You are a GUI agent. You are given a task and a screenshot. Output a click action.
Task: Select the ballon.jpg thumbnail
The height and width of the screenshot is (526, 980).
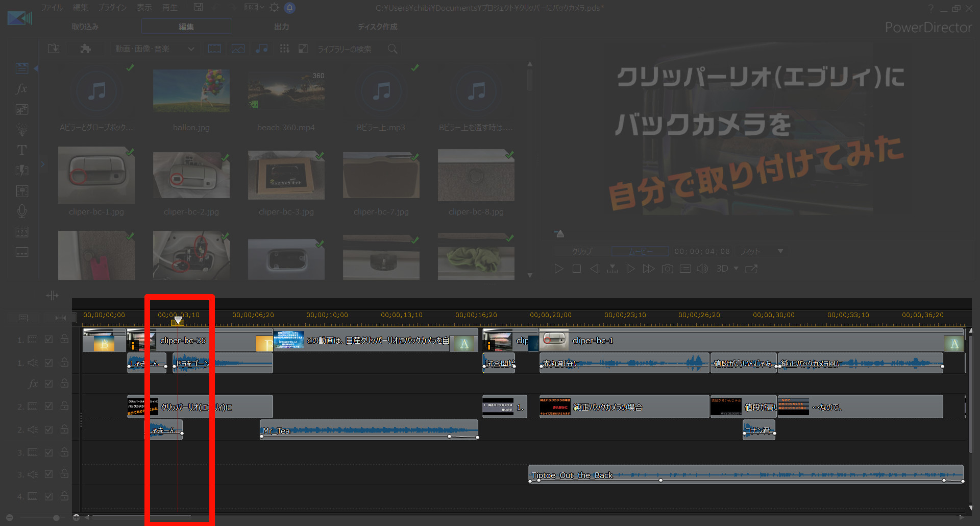(x=191, y=91)
